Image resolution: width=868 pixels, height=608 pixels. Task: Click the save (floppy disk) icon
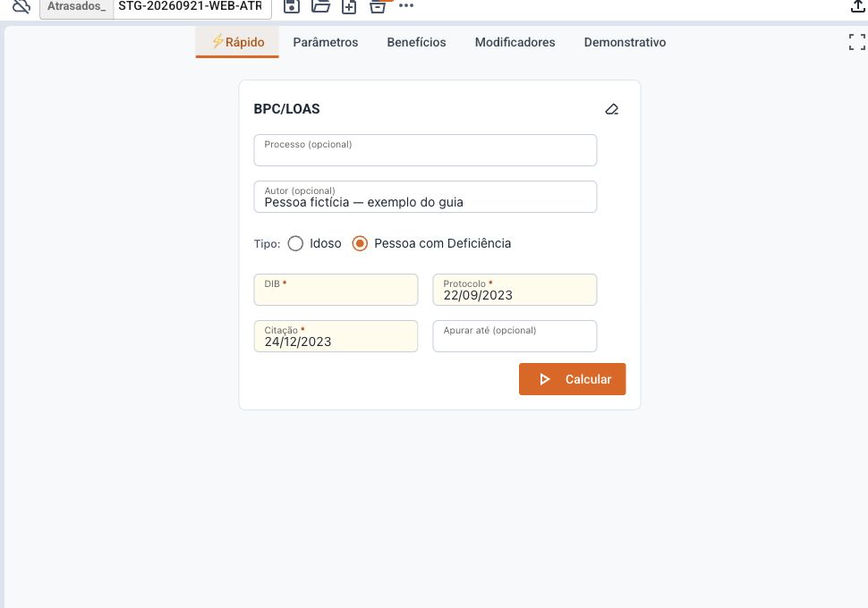coord(291,6)
